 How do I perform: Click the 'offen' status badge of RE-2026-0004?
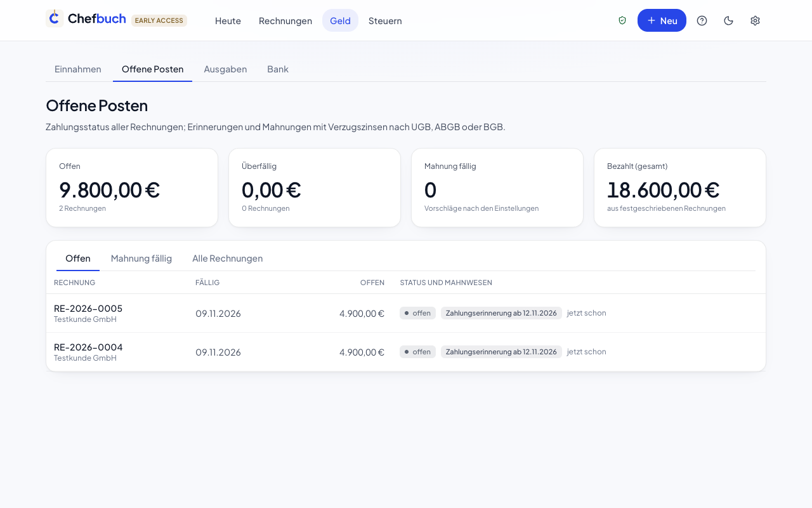(417, 352)
